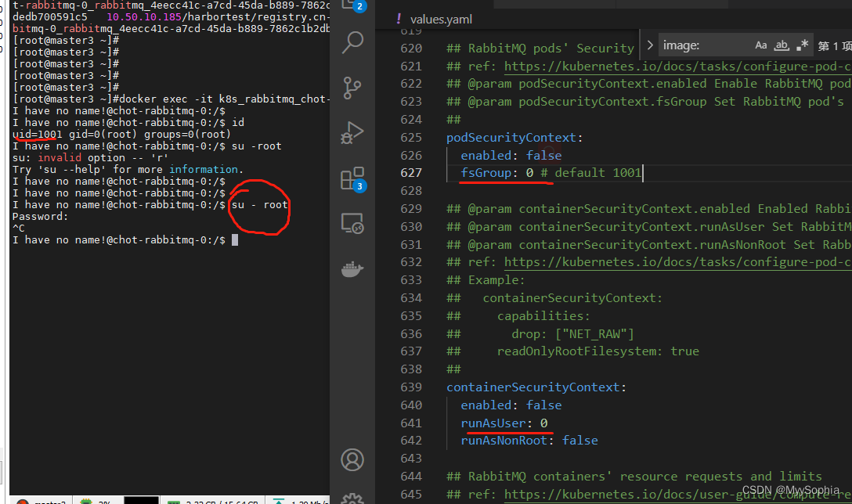Click 'drop: ["NET_RAW"]' comment on line 636
This screenshot has width=852, height=504.
point(572,334)
